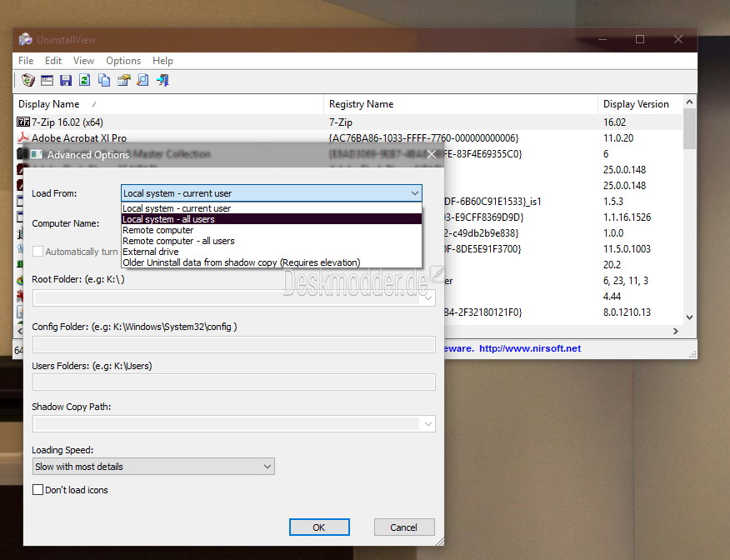Click the Cancel button
Viewport: 730px width, 560px height.
coord(403,527)
